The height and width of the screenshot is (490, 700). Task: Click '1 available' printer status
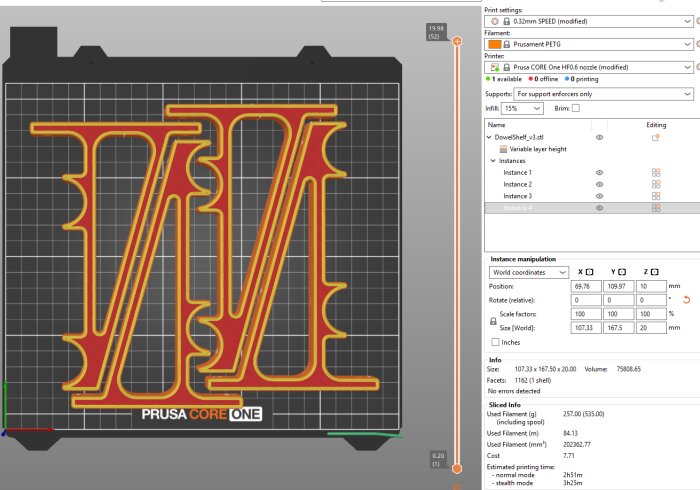504,79
